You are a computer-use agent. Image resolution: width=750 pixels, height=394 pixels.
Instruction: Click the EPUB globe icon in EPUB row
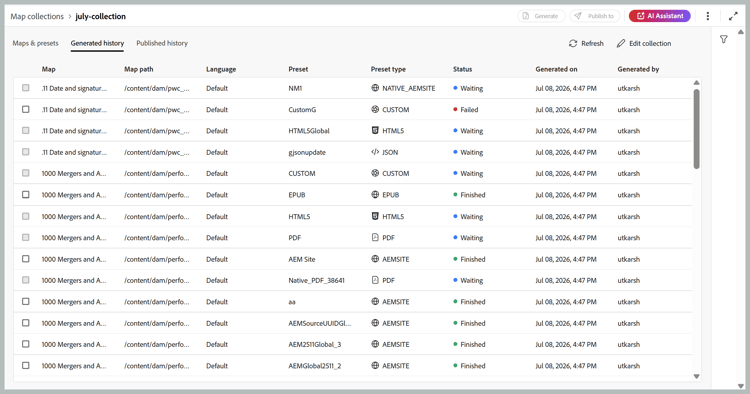click(x=375, y=195)
